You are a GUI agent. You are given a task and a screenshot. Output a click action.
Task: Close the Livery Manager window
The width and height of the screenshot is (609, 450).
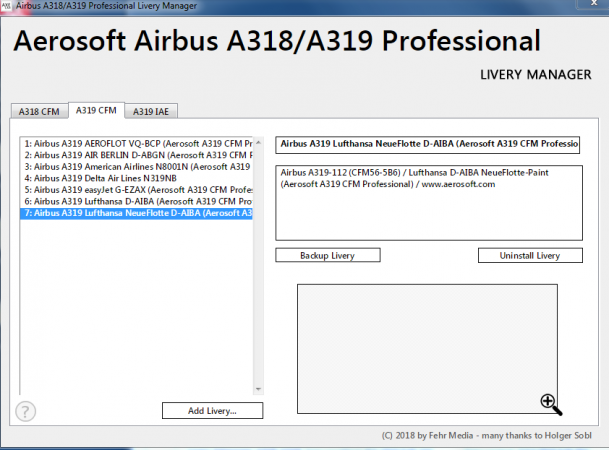594,3
